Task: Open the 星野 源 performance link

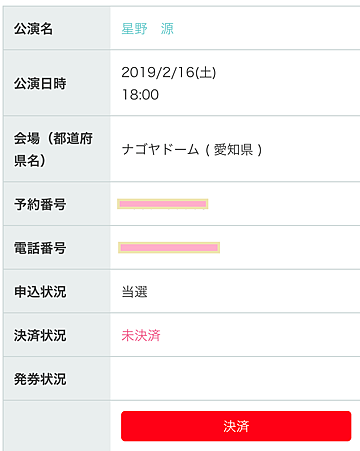Action: (147, 29)
